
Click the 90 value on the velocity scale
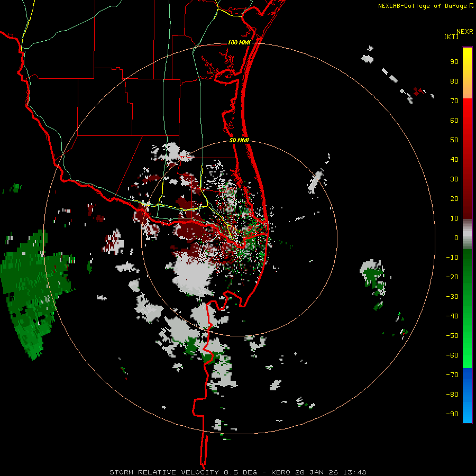pyautogui.click(x=454, y=62)
